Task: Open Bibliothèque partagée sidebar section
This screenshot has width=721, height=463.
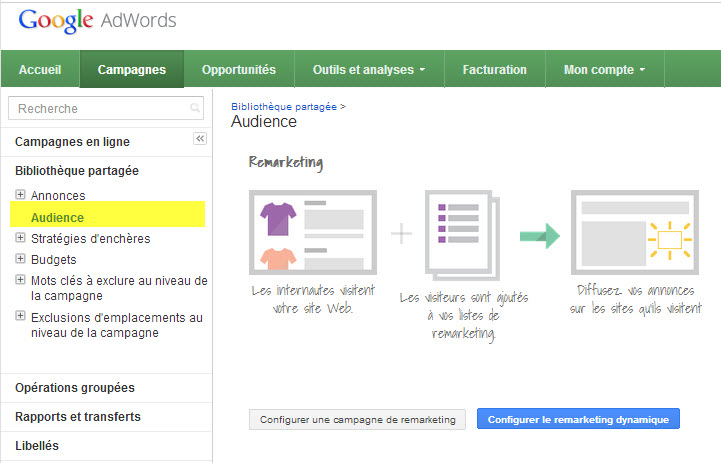Action: coord(77,171)
